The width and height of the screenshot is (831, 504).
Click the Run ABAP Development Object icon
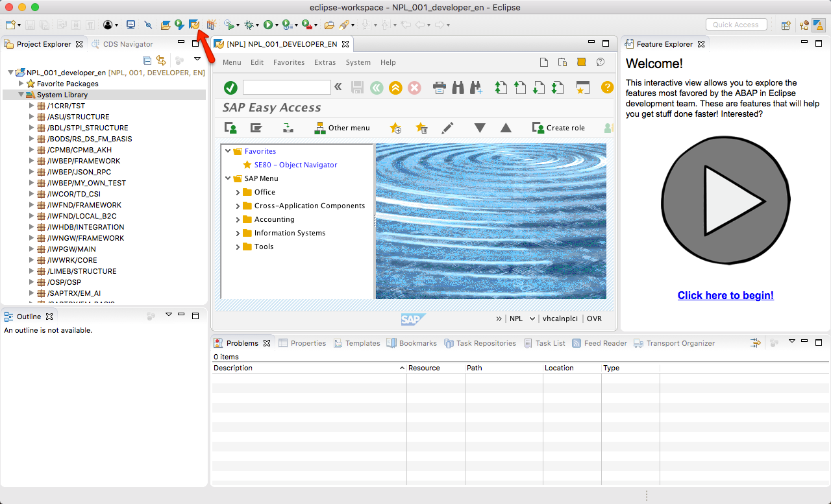179,25
